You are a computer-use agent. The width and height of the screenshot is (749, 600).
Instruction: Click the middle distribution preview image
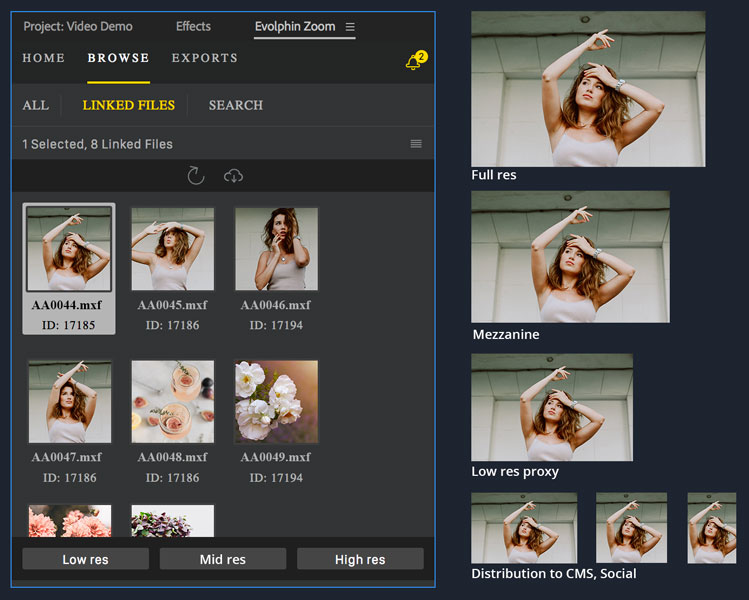click(631, 528)
